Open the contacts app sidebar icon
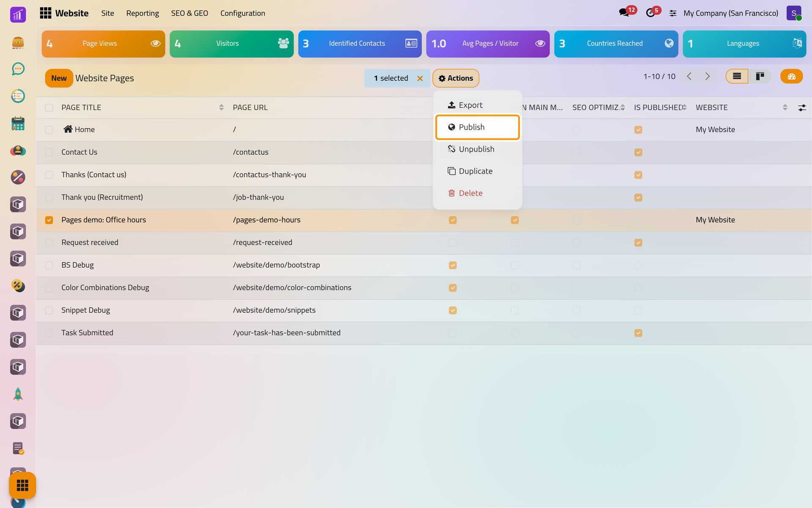This screenshot has width=812, height=508. coord(18,150)
